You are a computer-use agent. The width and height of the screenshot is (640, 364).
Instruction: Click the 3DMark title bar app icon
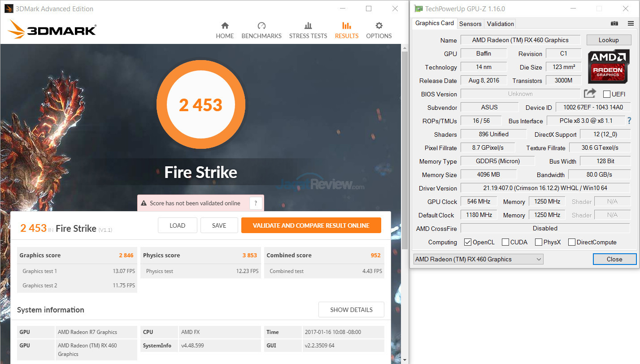9,9
